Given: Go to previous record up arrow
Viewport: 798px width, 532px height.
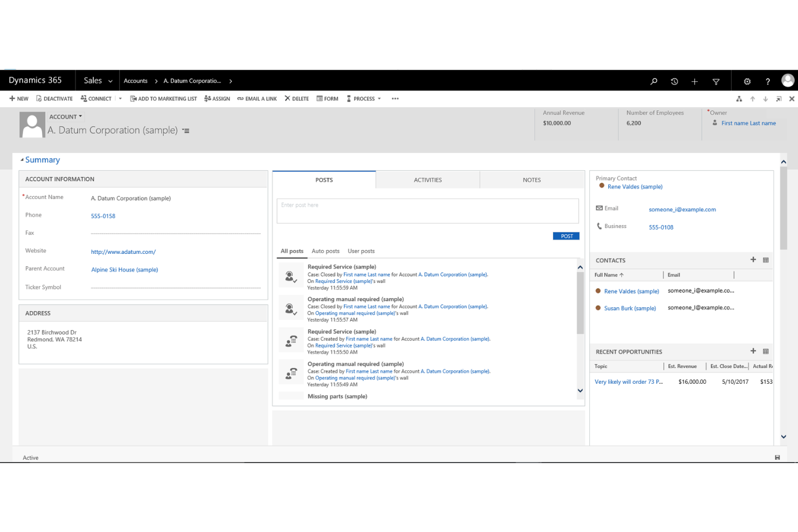Looking at the screenshot, I should (x=753, y=99).
